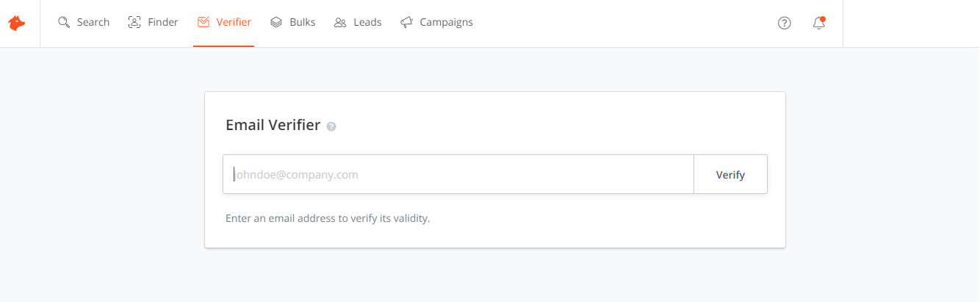Viewport: 980px width, 302px height.
Task: Click the Email Verifier heading
Action: point(273,125)
